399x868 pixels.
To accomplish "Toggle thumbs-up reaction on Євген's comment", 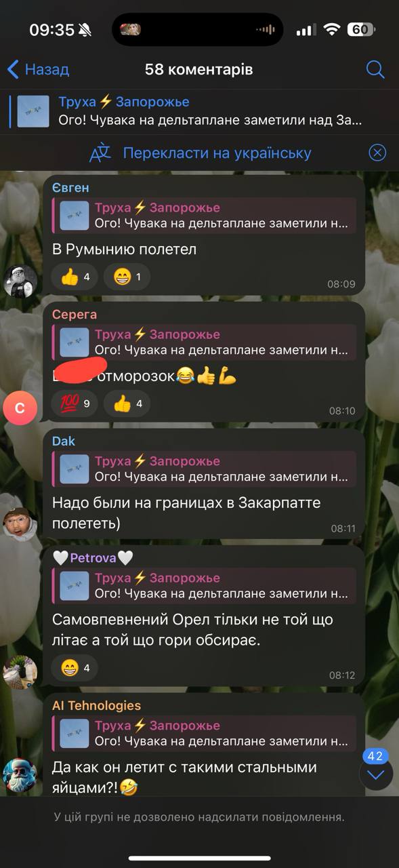I will coord(75,277).
